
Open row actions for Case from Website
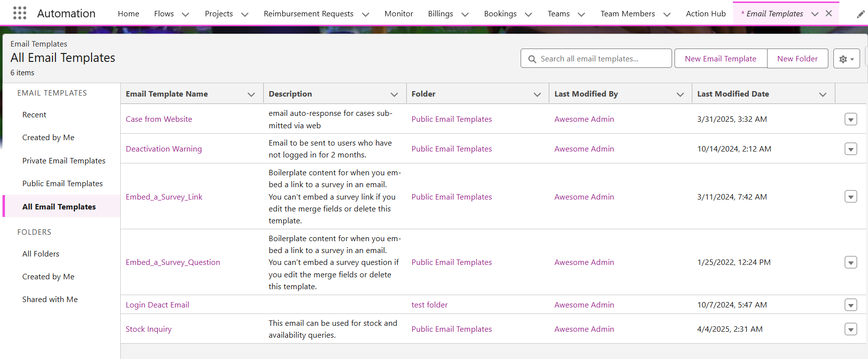[851, 119]
